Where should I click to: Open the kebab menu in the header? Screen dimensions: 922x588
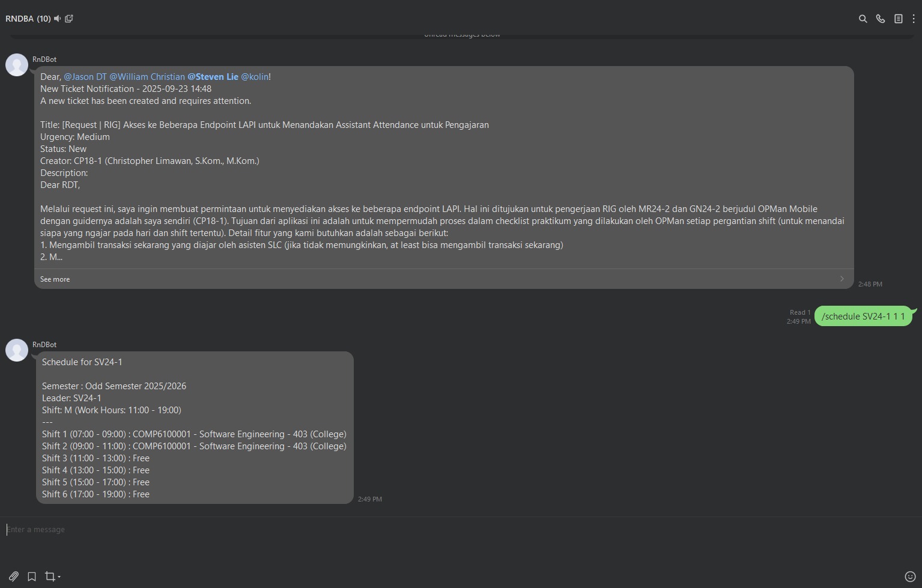click(x=914, y=19)
